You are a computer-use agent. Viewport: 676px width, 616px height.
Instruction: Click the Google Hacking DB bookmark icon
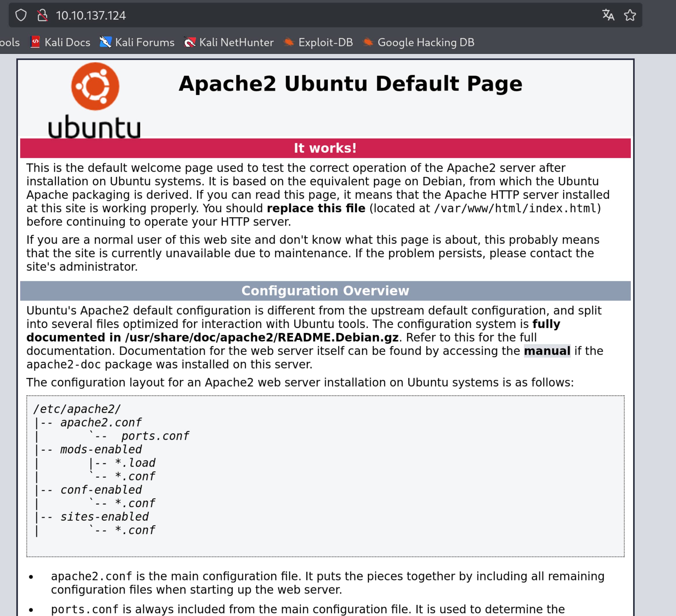(368, 42)
